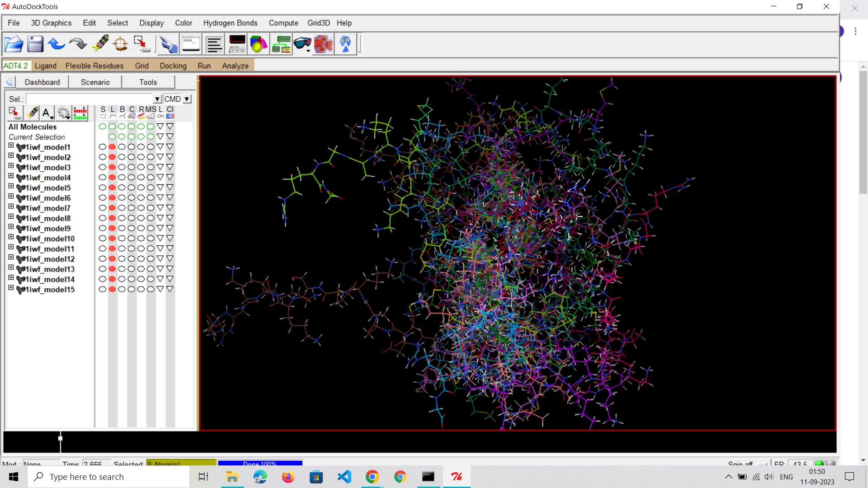
Task: Enable ball-and-stick for 1iwf_model5
Action: tap(122, 188)
